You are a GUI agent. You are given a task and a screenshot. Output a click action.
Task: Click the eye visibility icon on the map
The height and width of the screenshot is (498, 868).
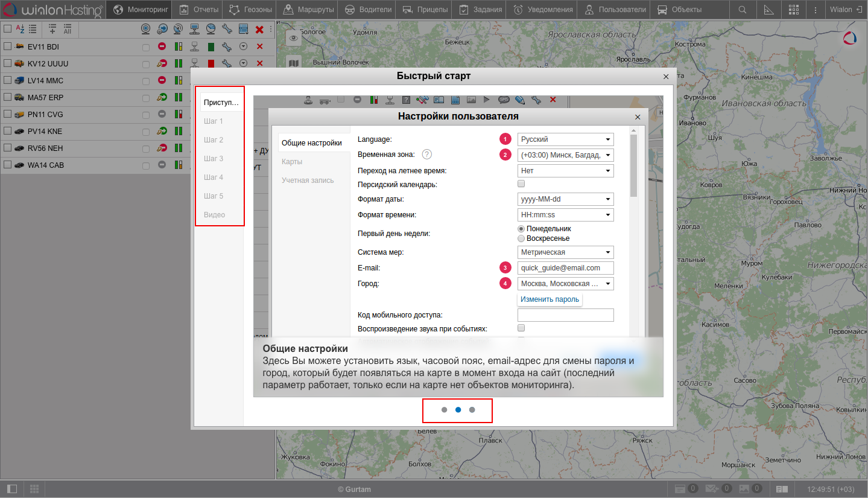[294, 38]
